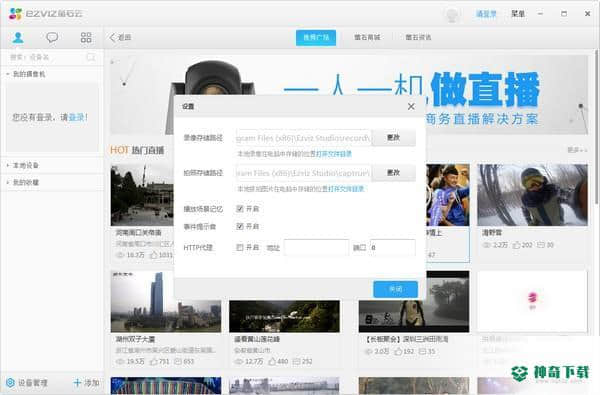Open the 滑野雪 snow skiing thumbnail

(x=532, y=195)
